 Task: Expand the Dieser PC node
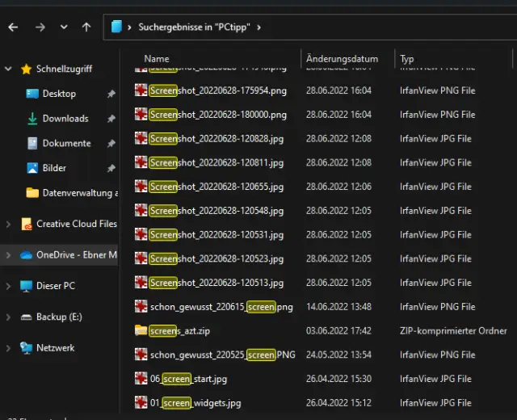[8, 286]
